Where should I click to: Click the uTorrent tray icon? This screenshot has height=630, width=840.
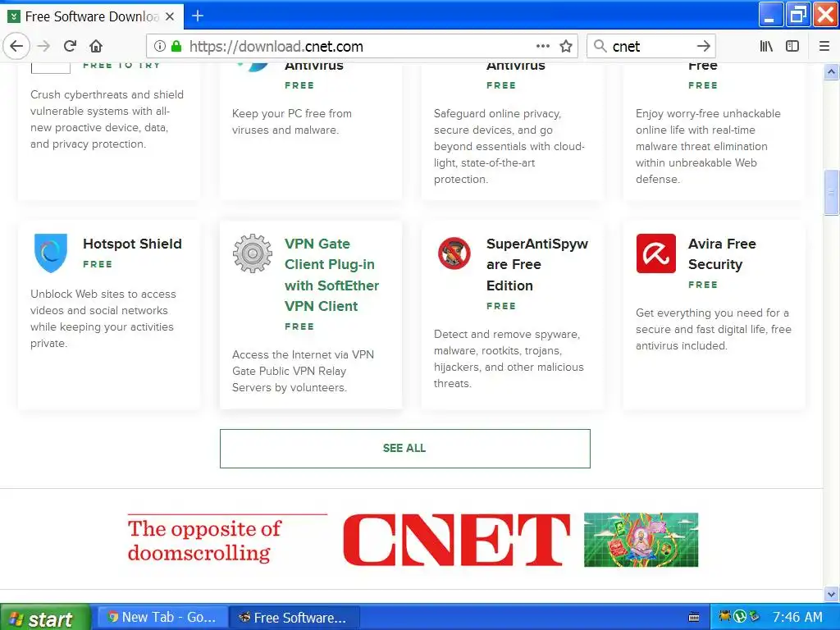pyautogui.click(x=740, y=617)
